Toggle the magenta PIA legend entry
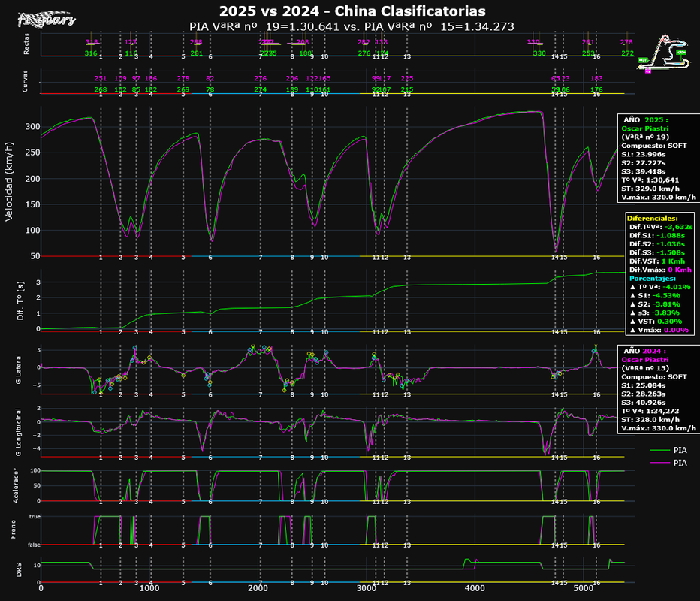 (668, 463)
